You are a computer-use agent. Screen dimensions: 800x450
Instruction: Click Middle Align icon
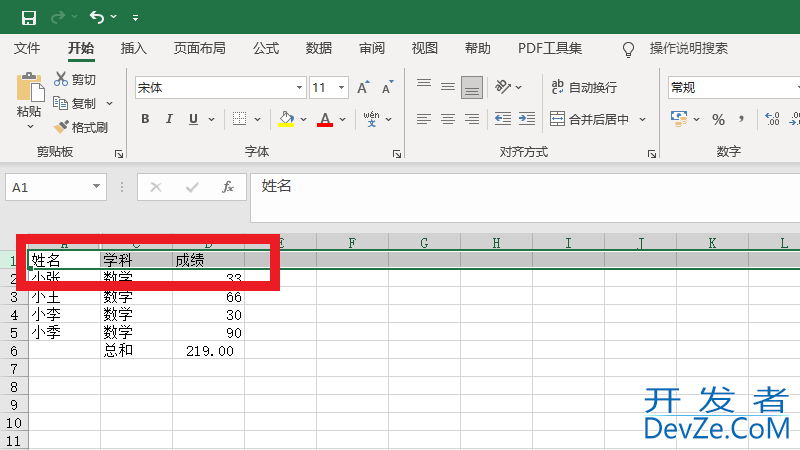coord(448,87)
